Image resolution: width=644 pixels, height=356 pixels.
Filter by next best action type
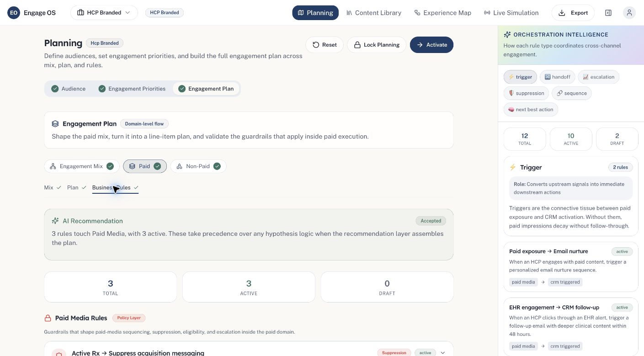pyautogui.click(x=531, y=110)
